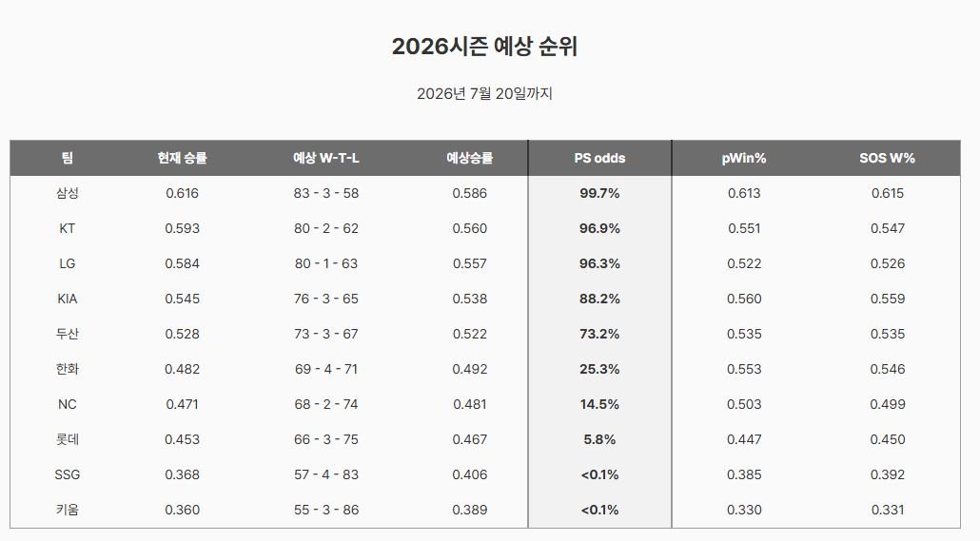Select the NC team name cell
Screen dimensions: 980x541
tap(67, 404)
